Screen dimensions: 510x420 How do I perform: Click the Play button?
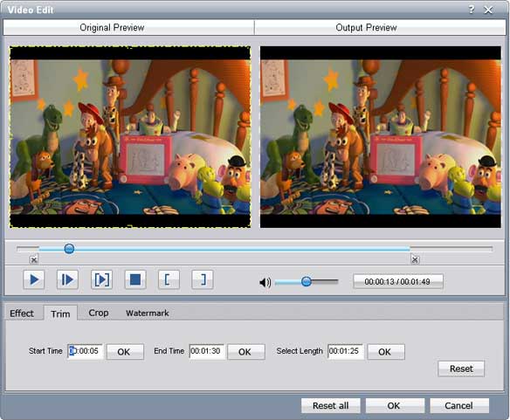34,279
